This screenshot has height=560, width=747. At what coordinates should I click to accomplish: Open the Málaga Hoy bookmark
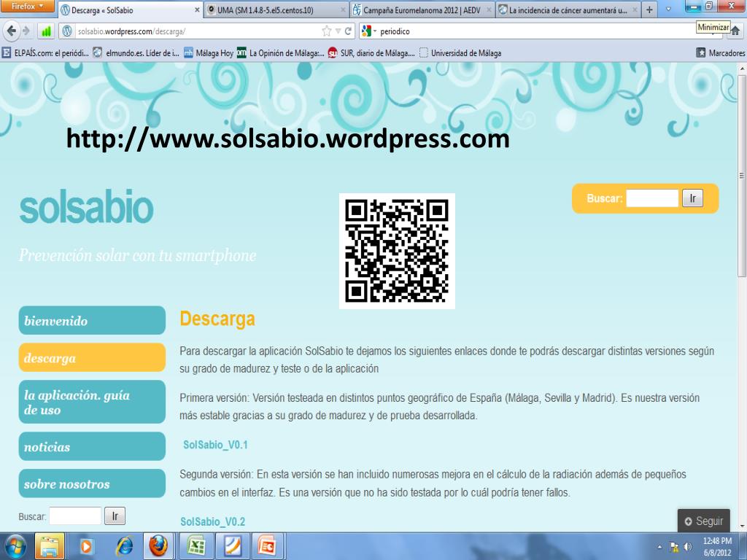pos(209,52)
